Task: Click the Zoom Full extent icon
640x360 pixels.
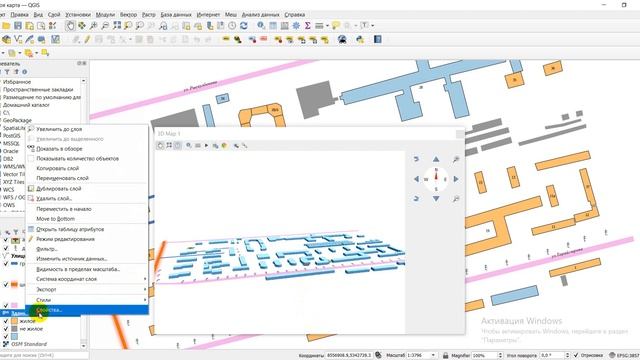Action: 117,26
